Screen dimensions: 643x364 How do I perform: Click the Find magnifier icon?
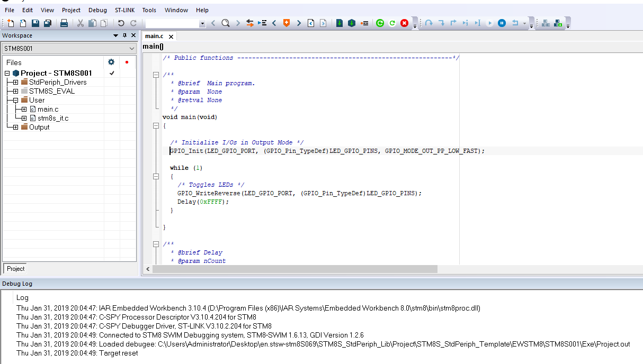point(225,23)
